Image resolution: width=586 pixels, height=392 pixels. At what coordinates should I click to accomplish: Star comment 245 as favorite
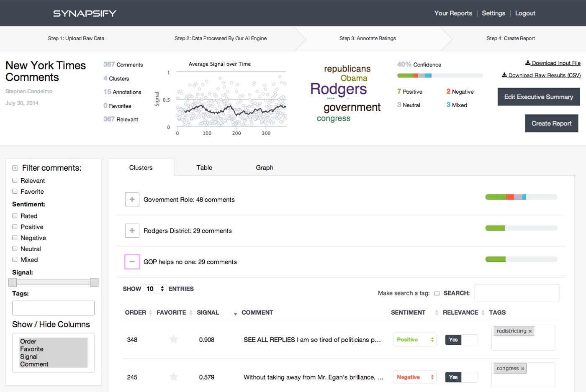pyautogui.click(x=174, y=377)
